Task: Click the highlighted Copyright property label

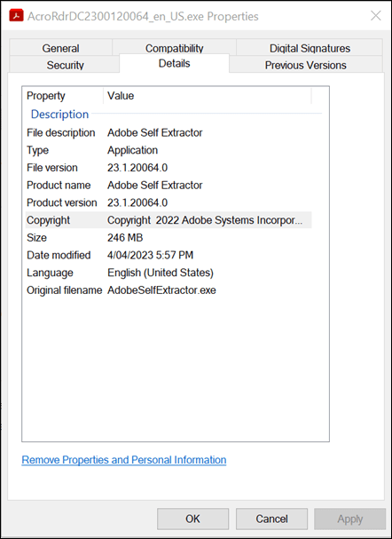Action: pyautogui.click(x=49, y=220)
